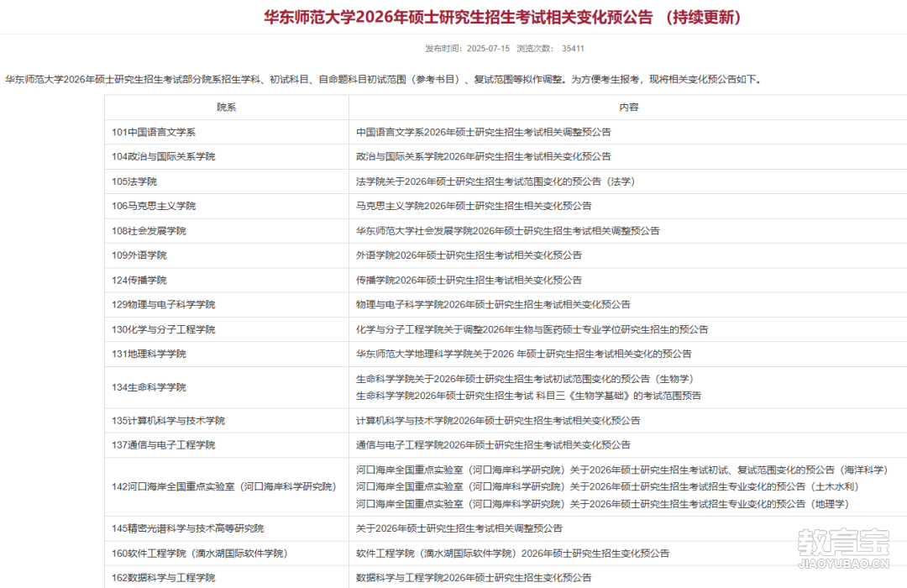Open 软件工程学院（滴水湖国际软件学院）招生变化预公告
Screen dimensions: 907x588
512,553
